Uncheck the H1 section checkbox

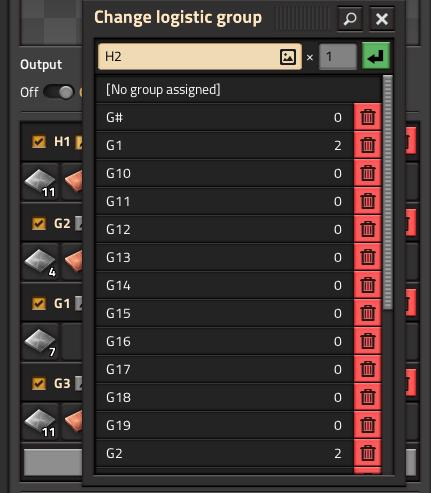(39, 142)
